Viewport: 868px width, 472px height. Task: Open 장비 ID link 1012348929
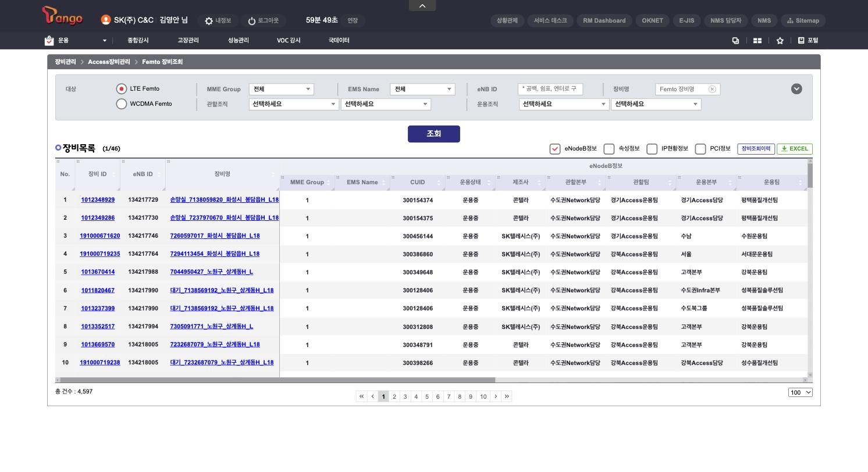(98, 200)
